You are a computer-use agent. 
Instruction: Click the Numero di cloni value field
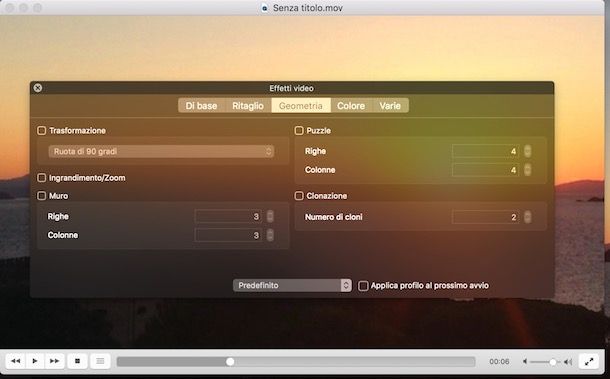click(486, 217)
